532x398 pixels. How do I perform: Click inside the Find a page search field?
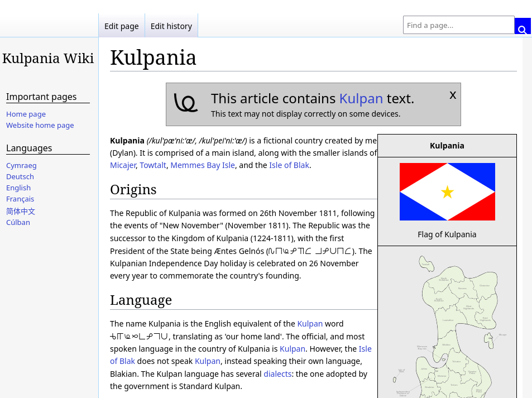(458, 25)
